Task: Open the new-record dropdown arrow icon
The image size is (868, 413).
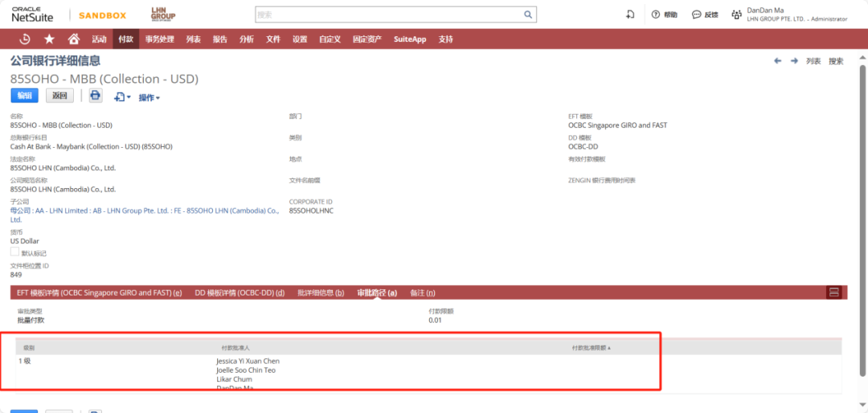Action: (x=122, y=97)
